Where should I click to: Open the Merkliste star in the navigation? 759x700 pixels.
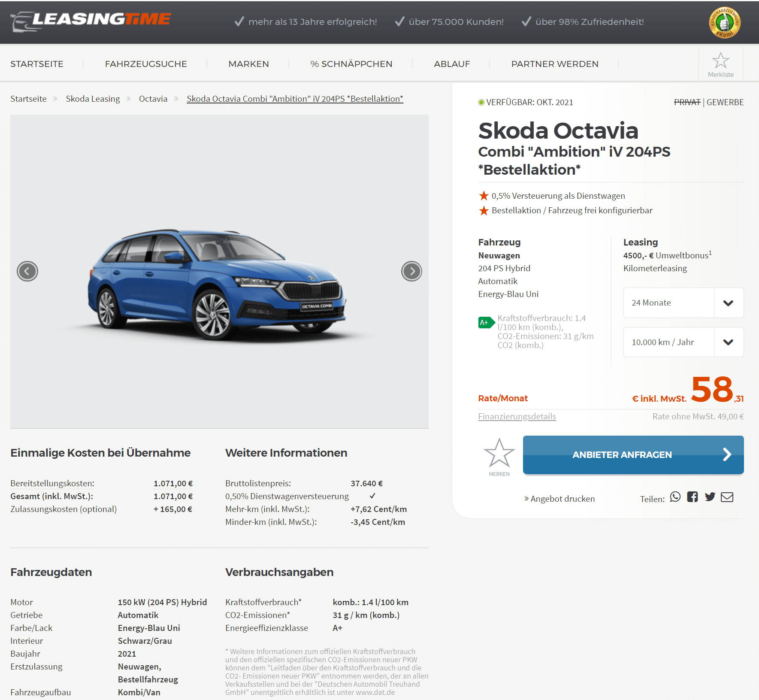721,64
